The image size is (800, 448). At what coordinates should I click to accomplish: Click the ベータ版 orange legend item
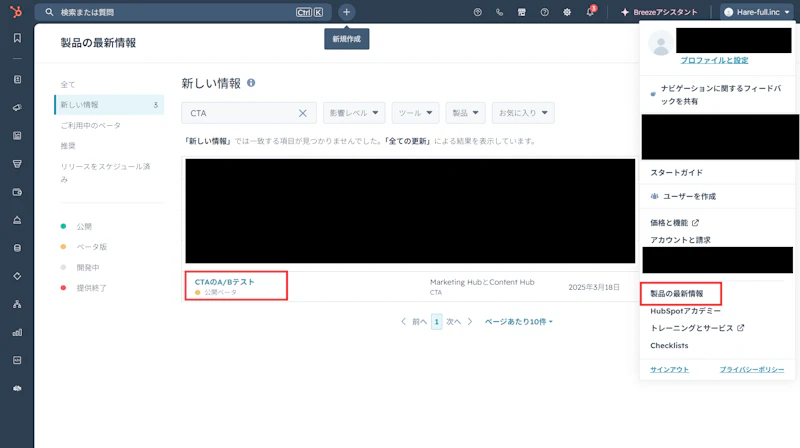point(84,247)
